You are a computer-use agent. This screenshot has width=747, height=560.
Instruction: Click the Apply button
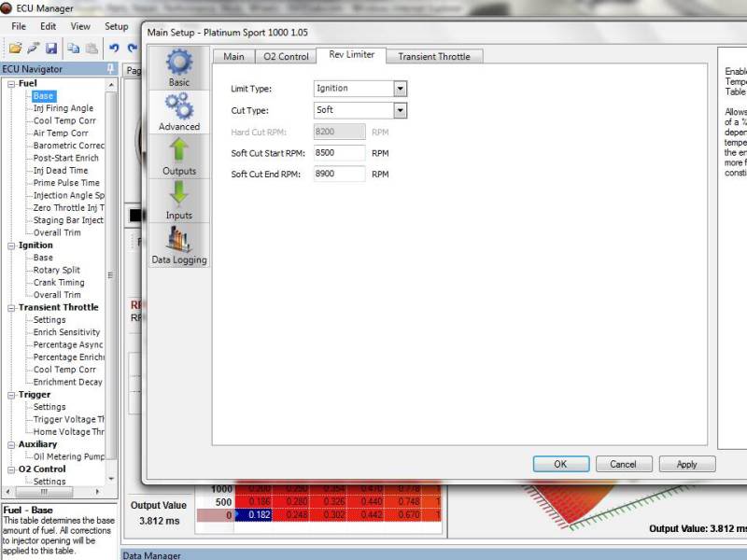pos(686,464)
